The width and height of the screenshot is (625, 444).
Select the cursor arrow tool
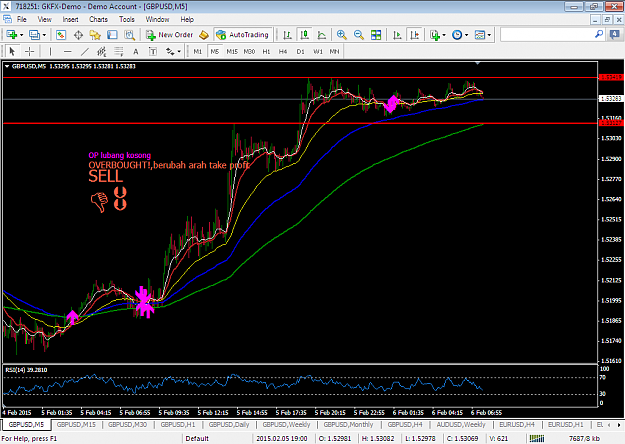tap(12, 51)
